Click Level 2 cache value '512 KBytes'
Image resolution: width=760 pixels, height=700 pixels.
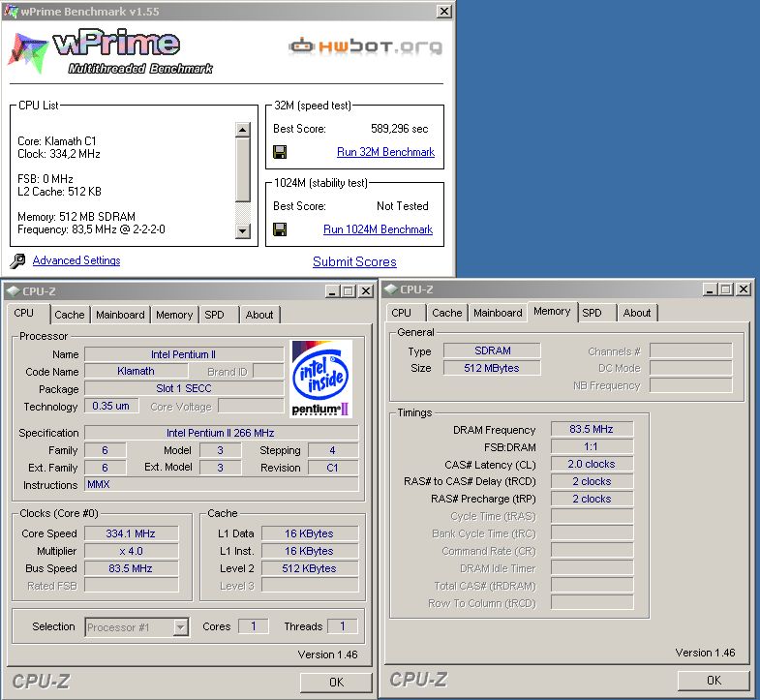coord(309,568)
